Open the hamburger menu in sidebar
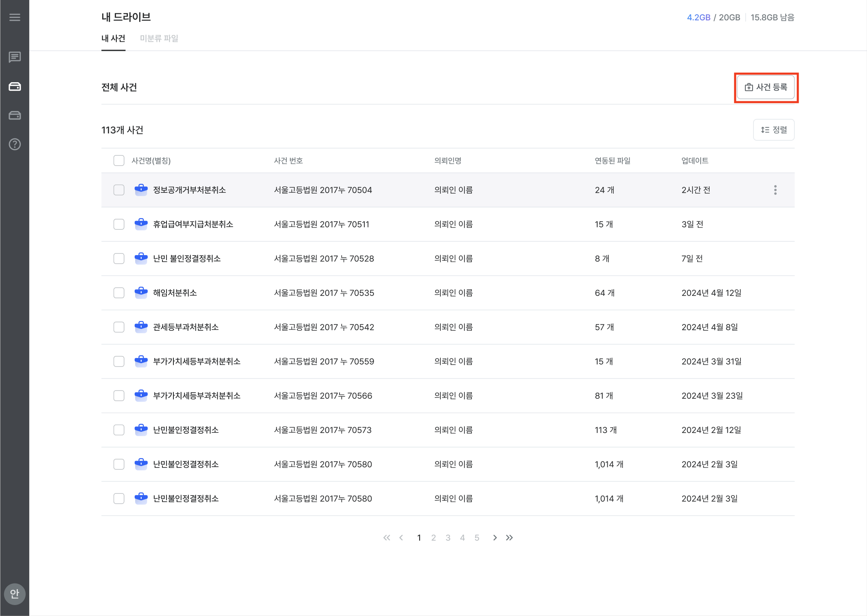 15,17
